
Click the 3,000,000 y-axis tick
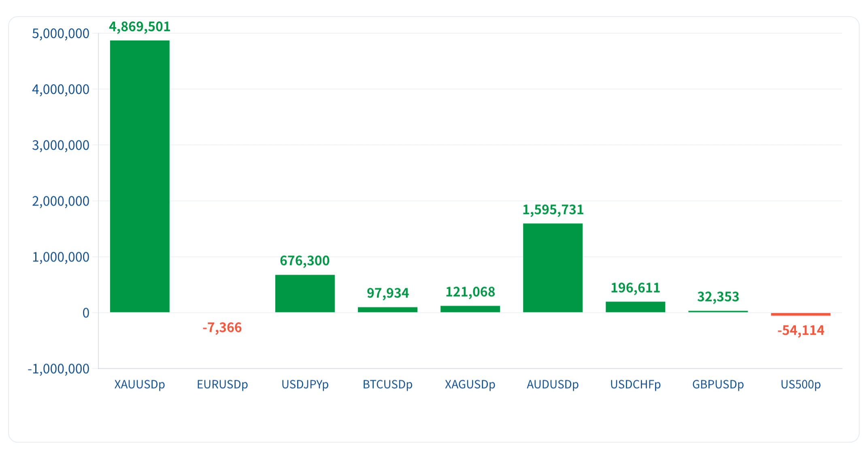tap(61, 145)
